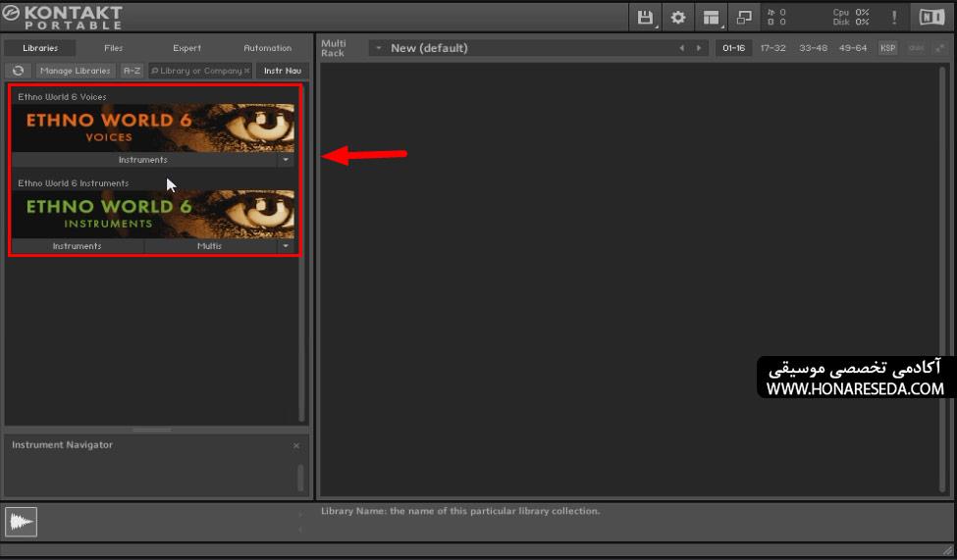
Task: Switch to the Files tab
Action: (114, 48)
